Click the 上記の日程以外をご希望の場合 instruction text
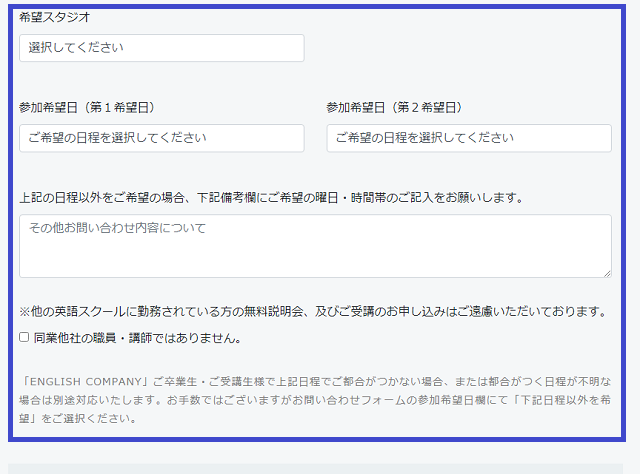The image size is (640, 474). (271, 198)
